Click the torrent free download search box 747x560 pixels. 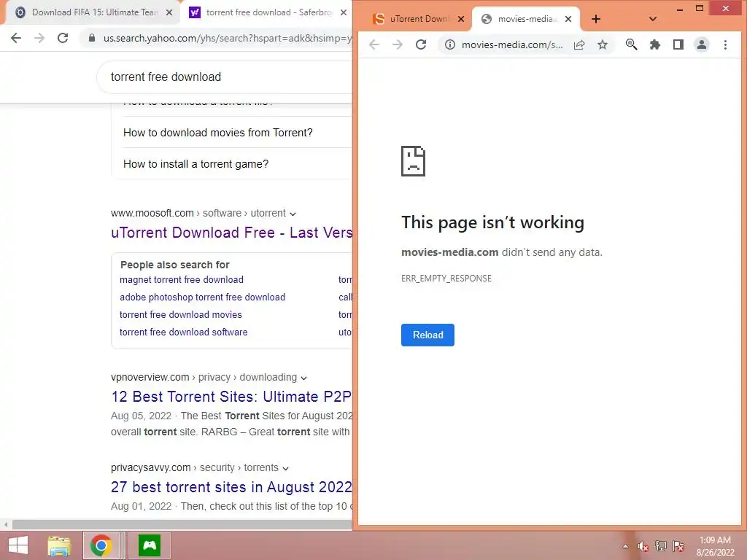pyautogui.click(x=224, y=77)
